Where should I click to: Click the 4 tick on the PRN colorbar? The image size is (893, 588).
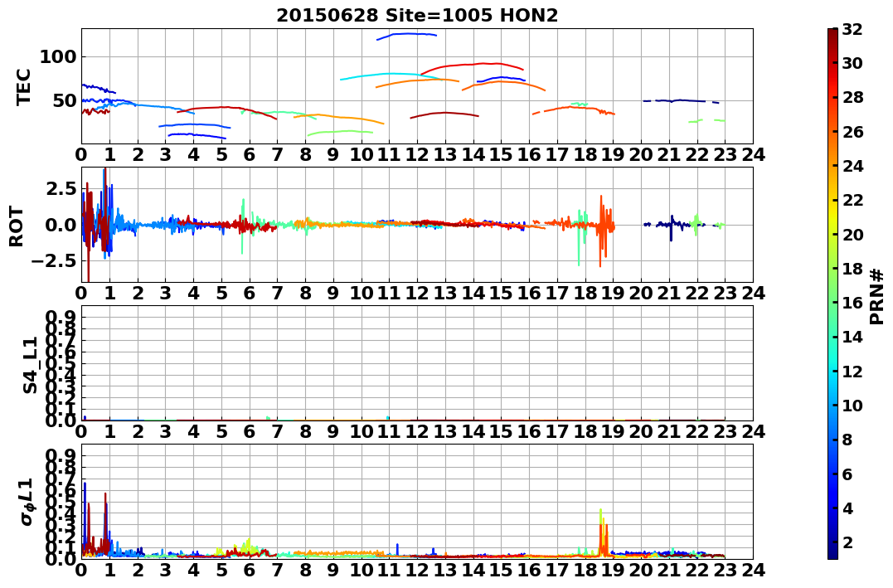[848, 508]
